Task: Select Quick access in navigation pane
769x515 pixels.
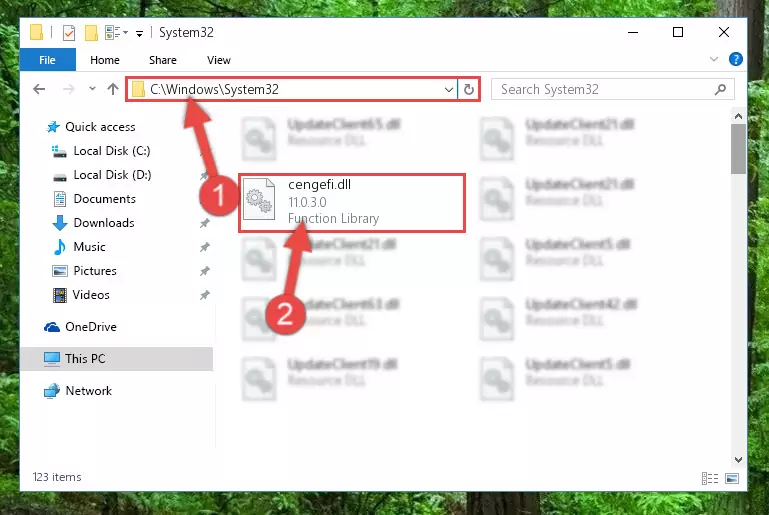Action: point(100,127)
